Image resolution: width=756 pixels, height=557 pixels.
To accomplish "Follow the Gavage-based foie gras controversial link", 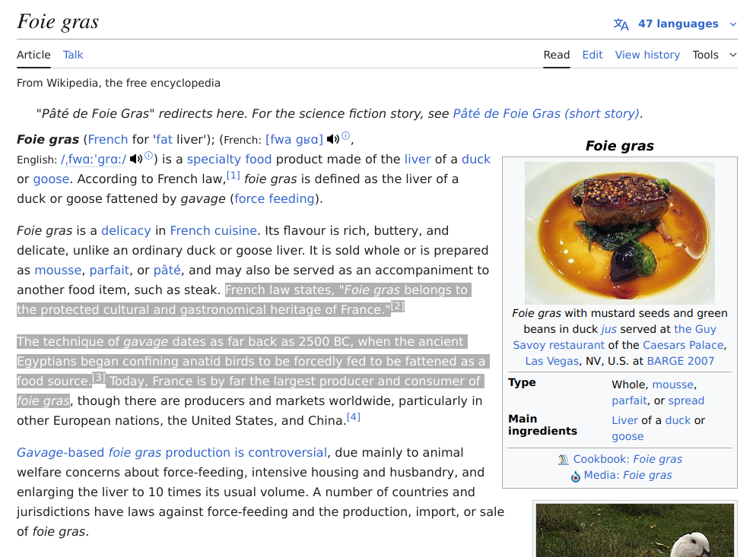I will [172, 452].
